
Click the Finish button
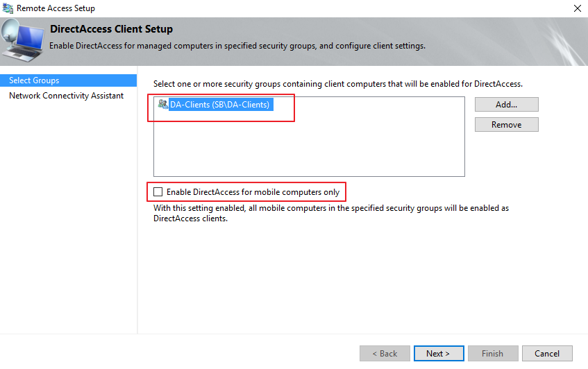(493, 353)
